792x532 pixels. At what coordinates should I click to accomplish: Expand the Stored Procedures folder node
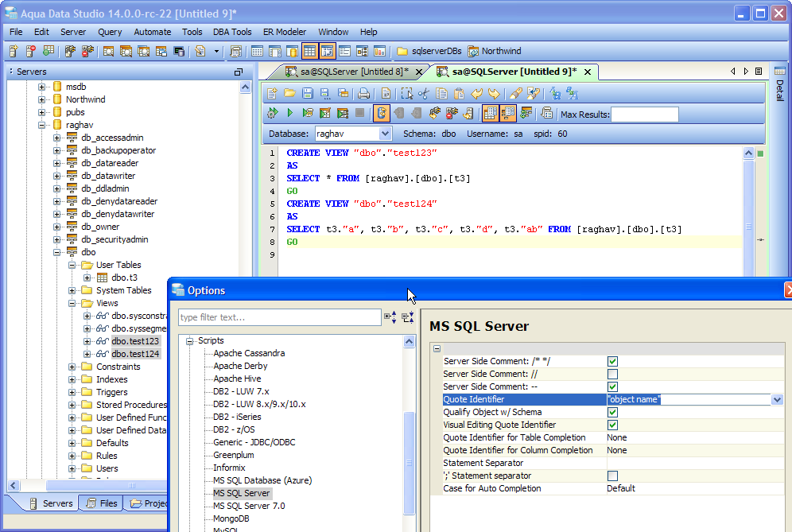click(72, 405)
